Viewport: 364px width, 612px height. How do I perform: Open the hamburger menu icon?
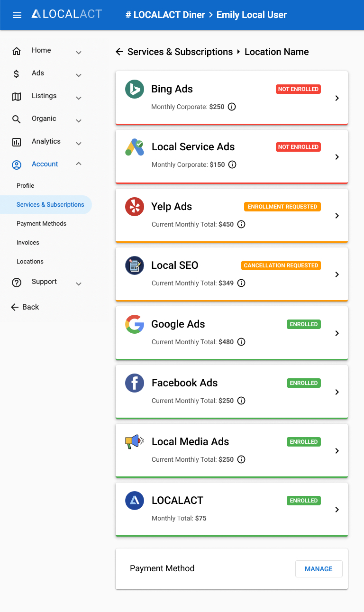(17, 15)
